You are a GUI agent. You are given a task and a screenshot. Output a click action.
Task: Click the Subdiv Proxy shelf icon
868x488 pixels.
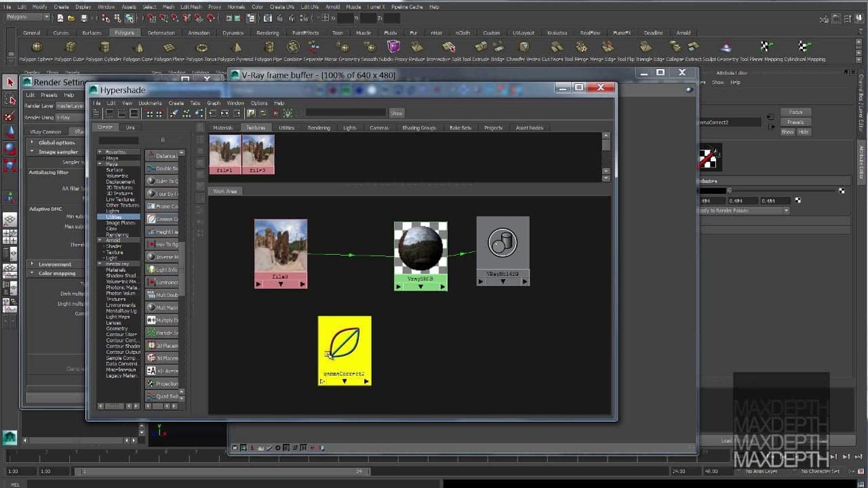(393, 47)
